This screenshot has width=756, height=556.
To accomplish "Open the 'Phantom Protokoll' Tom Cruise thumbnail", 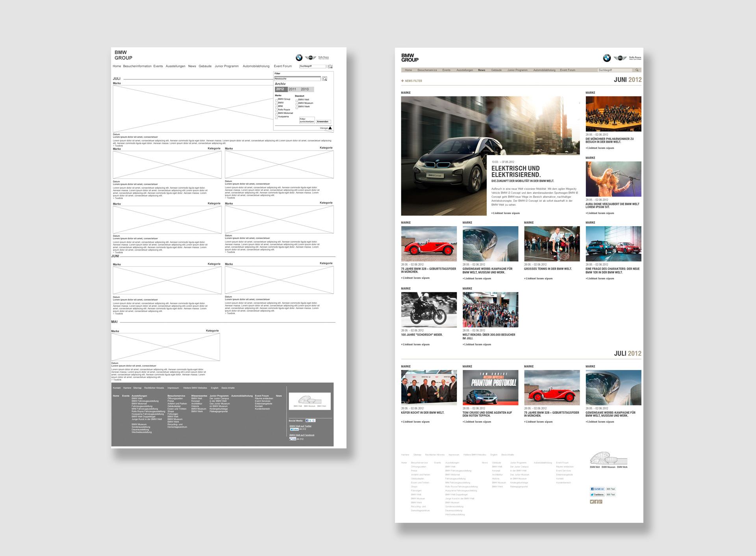I will click(490, 388).
